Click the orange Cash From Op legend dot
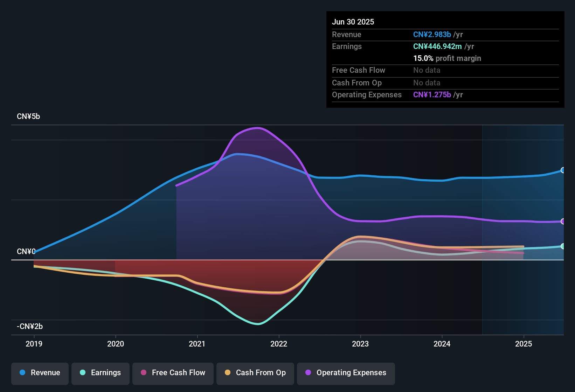575x392 pixels. tap(228, 373)
